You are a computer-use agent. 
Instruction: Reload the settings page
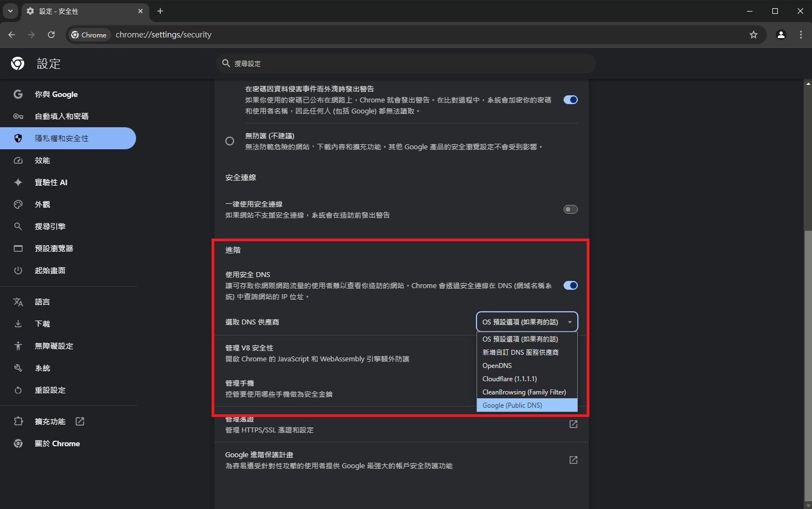51,35
